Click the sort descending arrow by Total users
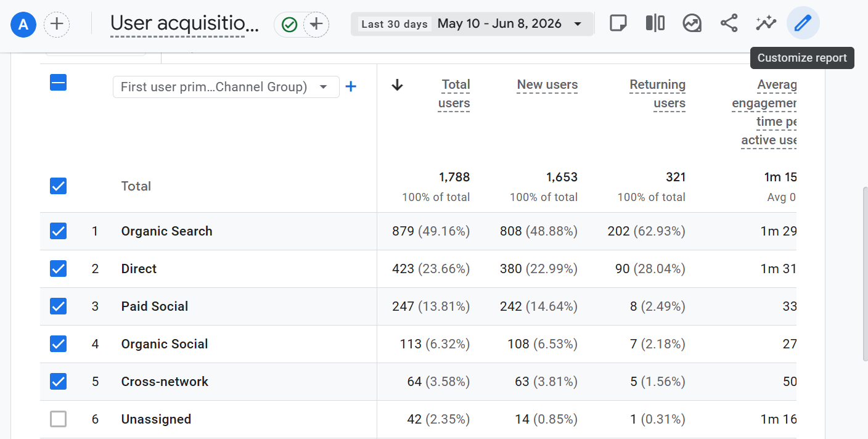This screenshot has width=868, height=439. pyautogui.click(x=398, y=85)
